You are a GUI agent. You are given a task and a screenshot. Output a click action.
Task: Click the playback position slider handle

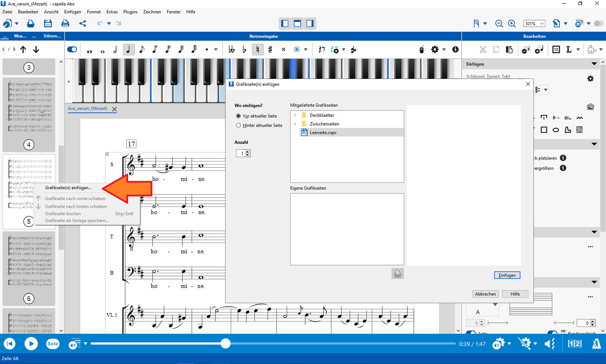(x=225, y=344)
